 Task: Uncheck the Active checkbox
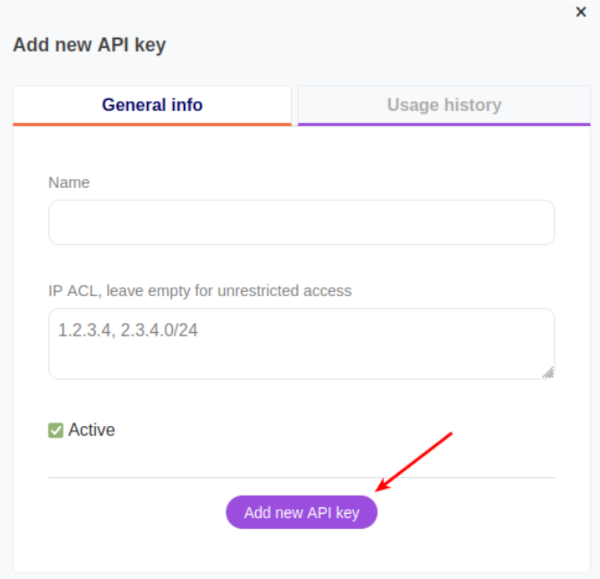click(56, 430)
